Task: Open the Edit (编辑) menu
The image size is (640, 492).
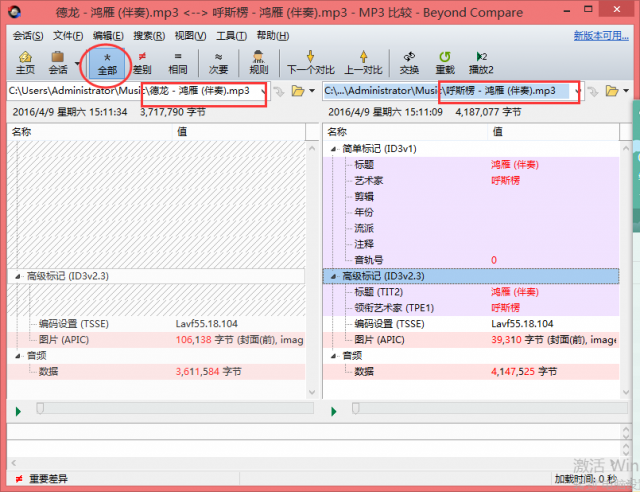Action: [x=108, y=36]
